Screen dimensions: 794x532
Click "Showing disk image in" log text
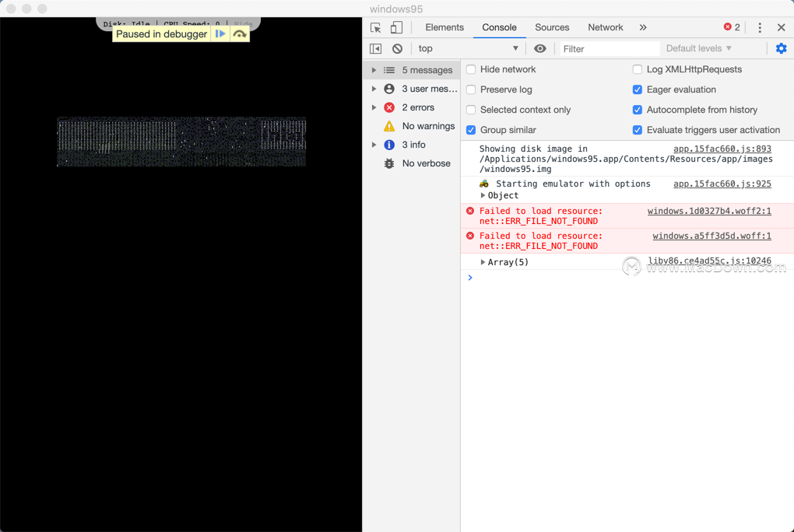pos(533,149)
